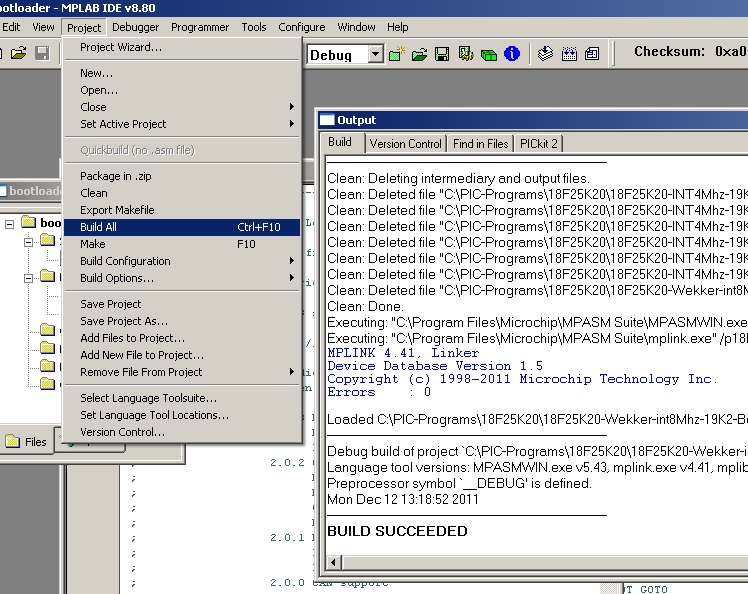Click the last toolbar icon before Checksum
748x594 pixels.
(x=592, y=53)
